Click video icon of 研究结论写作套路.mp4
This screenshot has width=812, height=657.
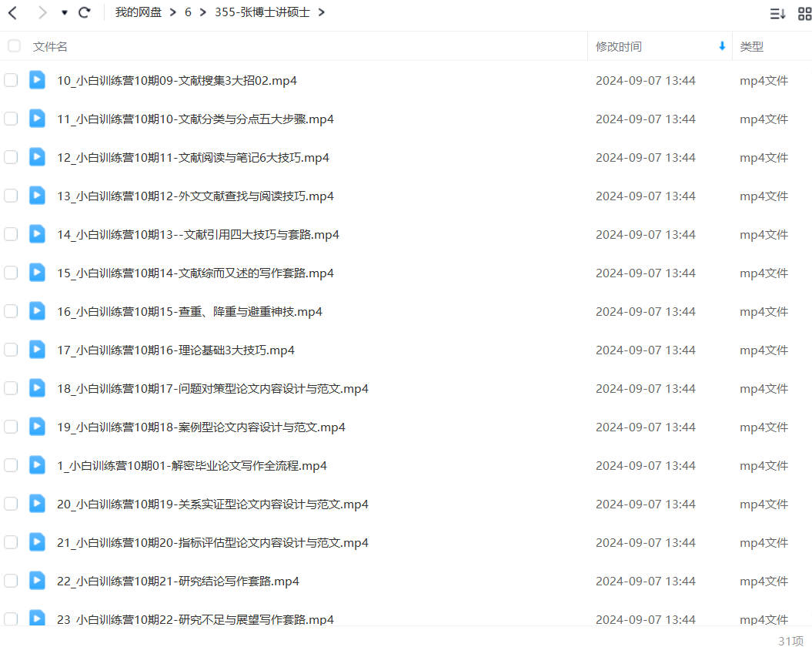point(37,580)
